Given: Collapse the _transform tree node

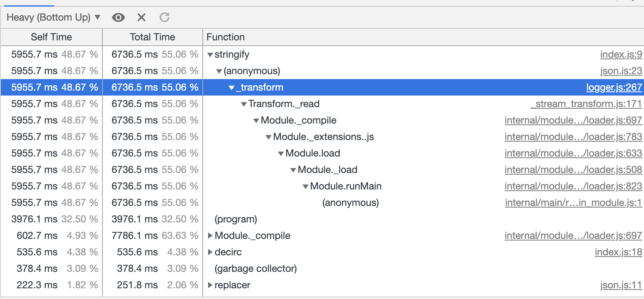Looking at the screenshot, I should click(231, 87).
